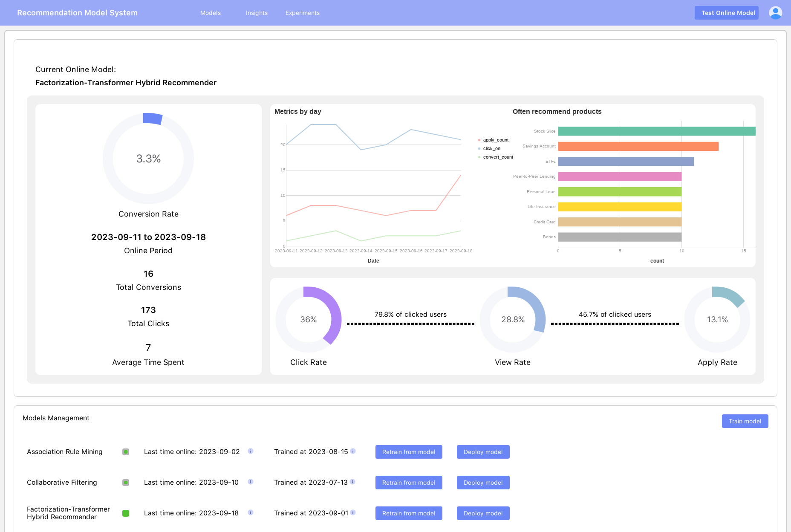Click info icon beside Last time online: 2023-09-10

(251, 482)
